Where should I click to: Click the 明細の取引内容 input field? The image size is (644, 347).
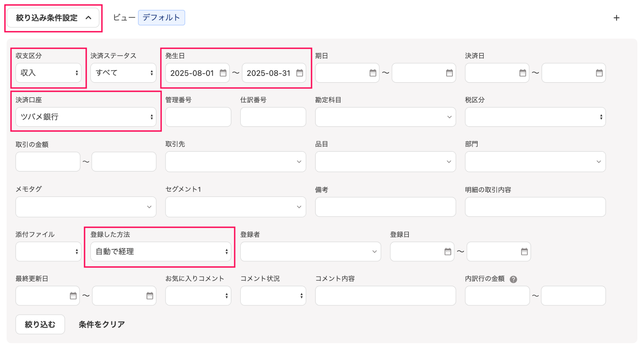(535, 207)
